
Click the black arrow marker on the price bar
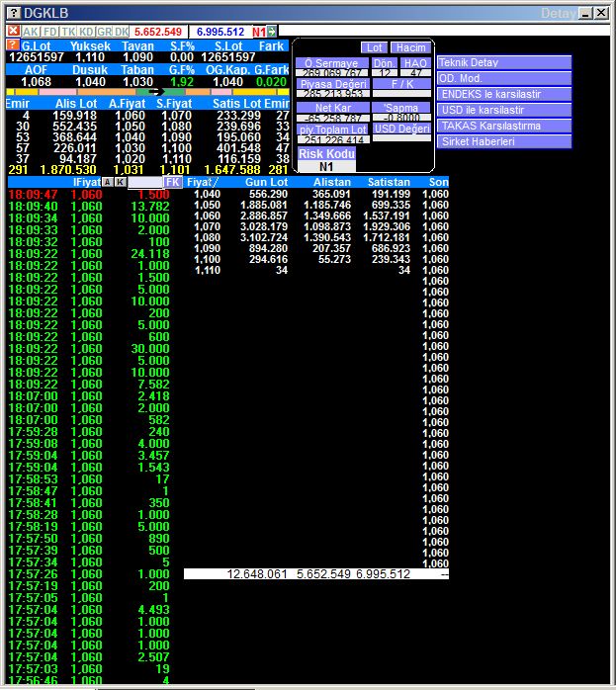click(156, 92)
